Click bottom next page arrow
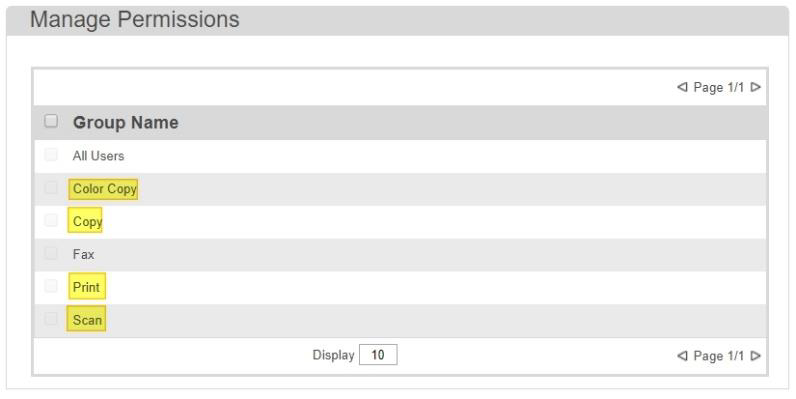Viewport: 796px width, 399px height. 755,356
